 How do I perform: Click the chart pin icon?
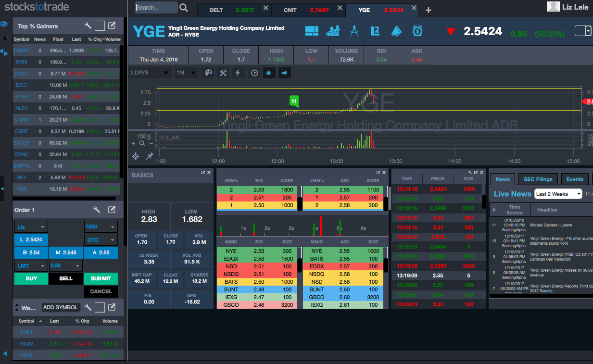149,156
